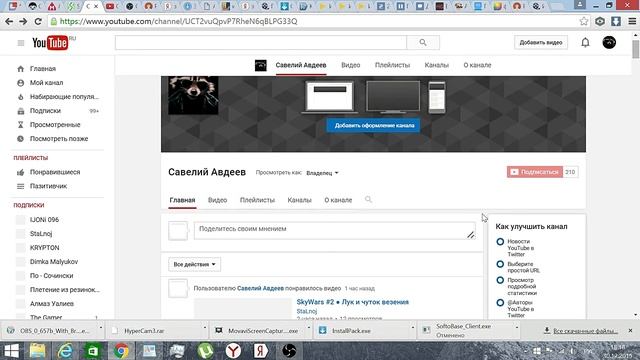Open the YouTube hamburger guide menu
640x360 pixels.
(21, 43)
